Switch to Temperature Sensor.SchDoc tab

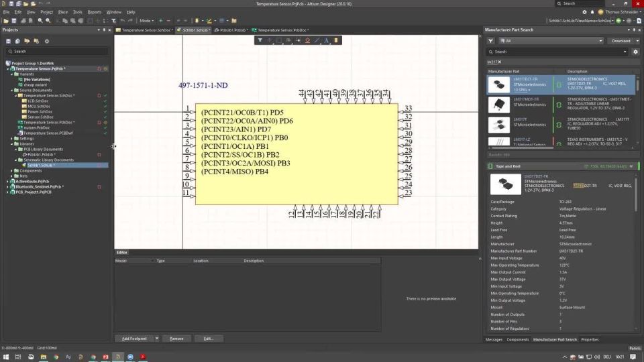144,30
